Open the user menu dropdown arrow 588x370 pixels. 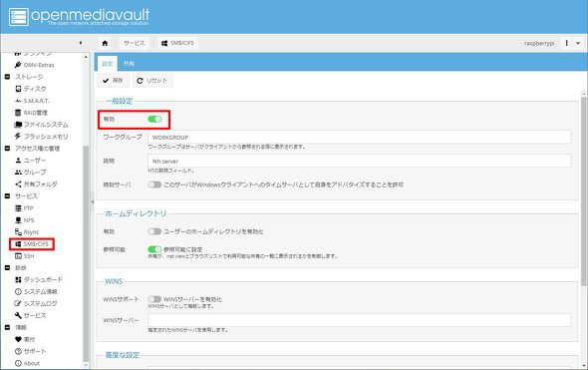(578, 43)
